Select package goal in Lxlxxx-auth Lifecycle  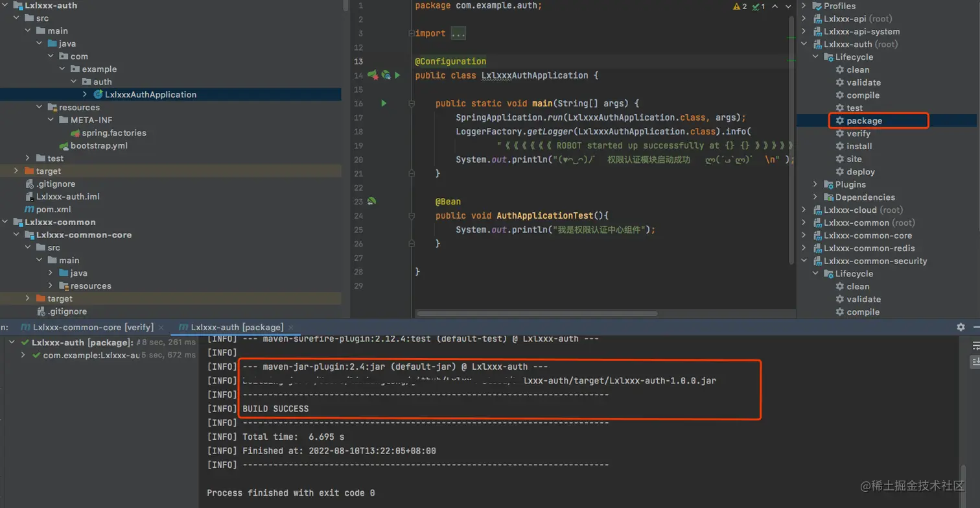click(x=864, y=121)
